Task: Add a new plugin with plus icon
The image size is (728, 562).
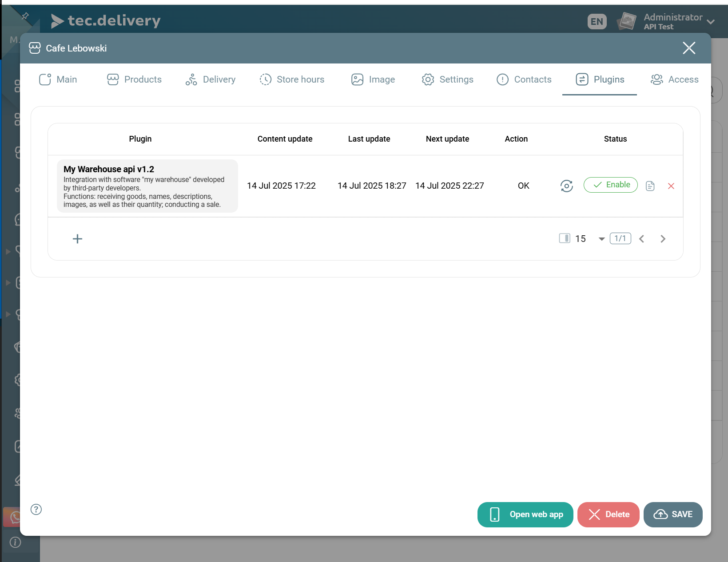Action: pos(77,239)
